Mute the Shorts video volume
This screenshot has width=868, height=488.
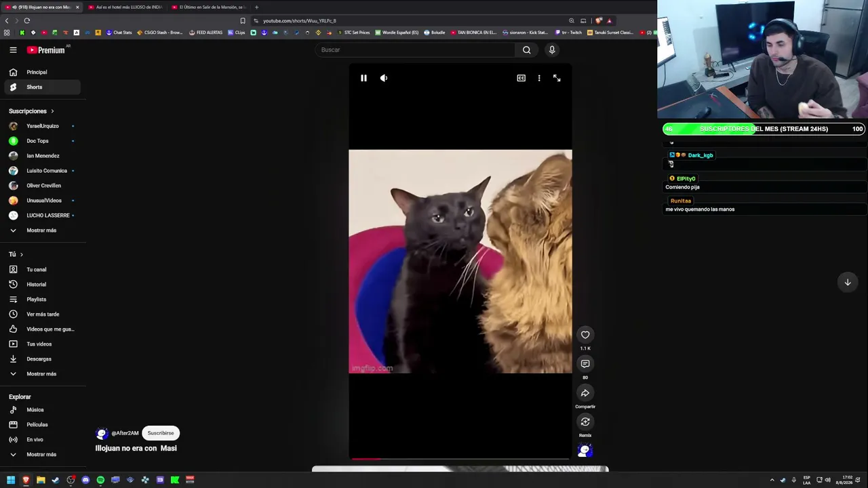(x=384, y=78)
